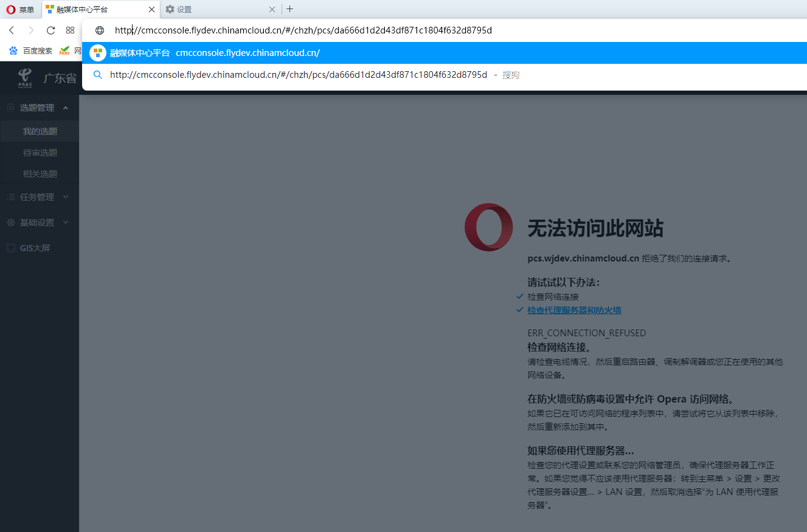Open the speed dial grid icon
Viewport: 807px width, 532px height.
tap(70, 30)
